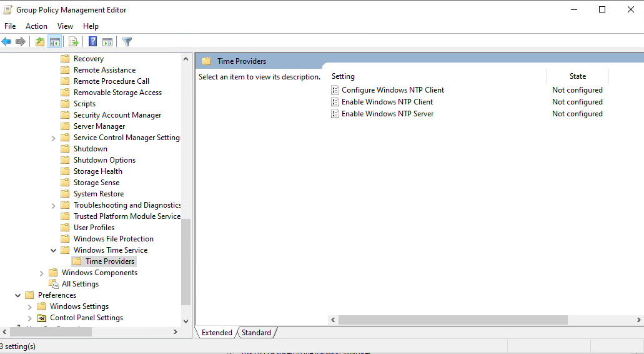Click the Filter funnel toolbar icon

(x=127, y=41)
